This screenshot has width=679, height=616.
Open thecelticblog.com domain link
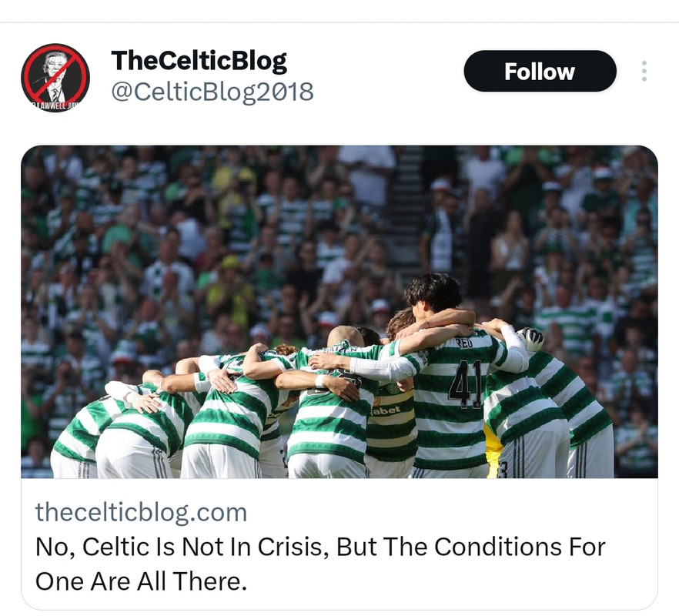point(141,513)
